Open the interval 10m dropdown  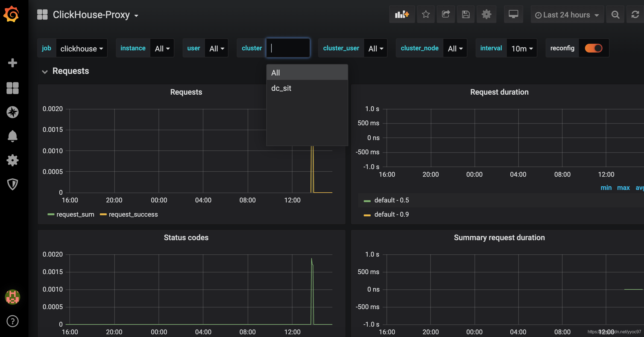522,48
